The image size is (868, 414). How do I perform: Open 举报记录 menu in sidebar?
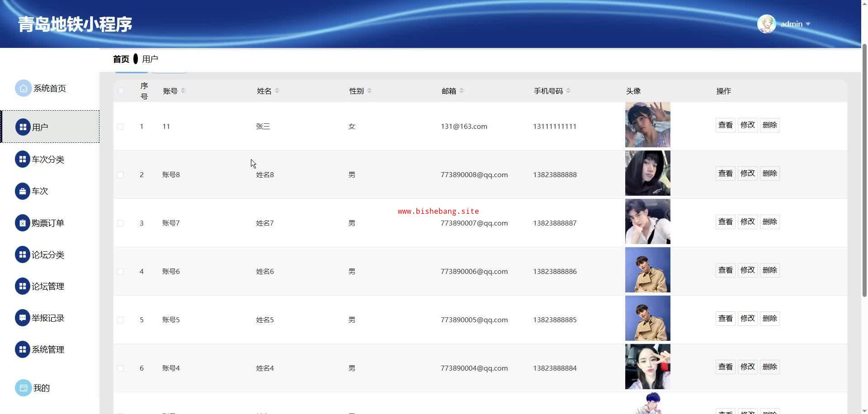(x=48, y=318)
